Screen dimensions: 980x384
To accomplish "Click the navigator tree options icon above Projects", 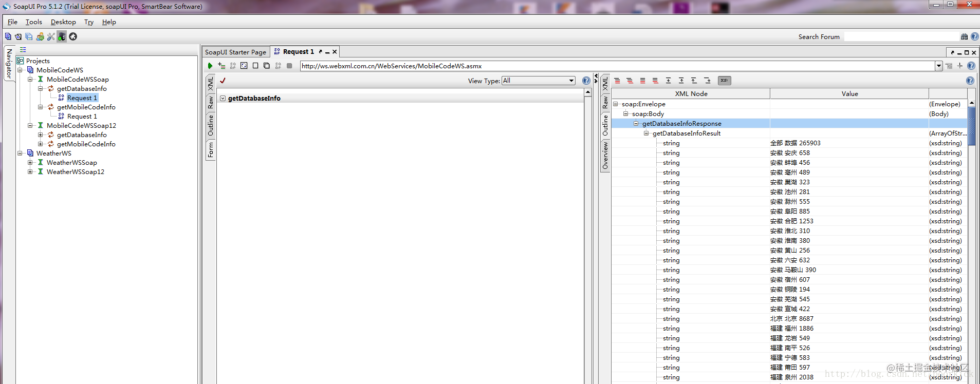I will [23, 50].
